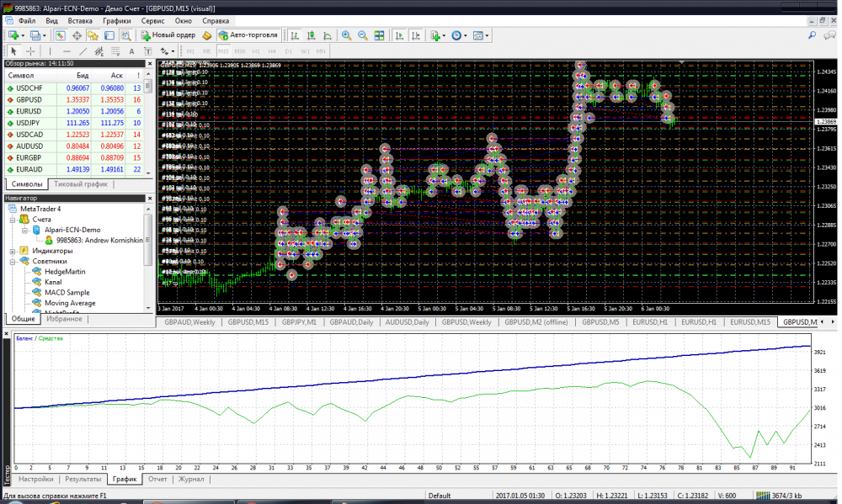Toggle the Terminal panel icon
The width and height of the screenshot is (842, 504).
109,35
